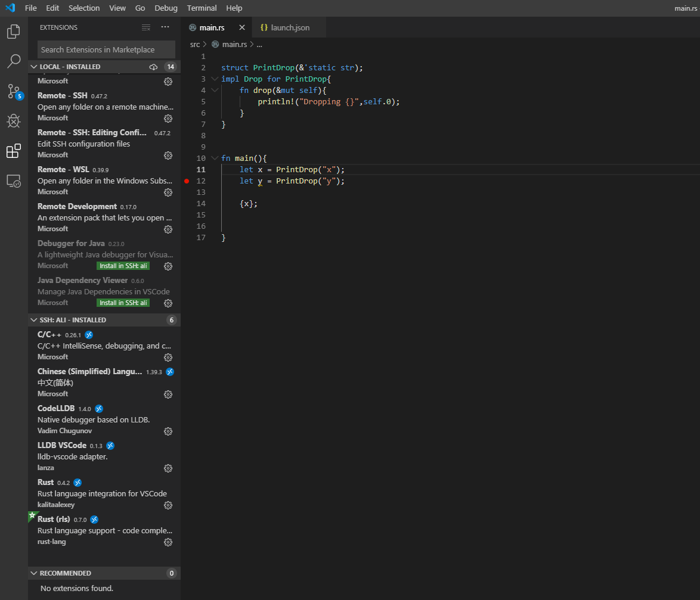This screenshot has height=600, width=700.
Task: Open manage gear for LLDB VSCode
Action: 168,468
